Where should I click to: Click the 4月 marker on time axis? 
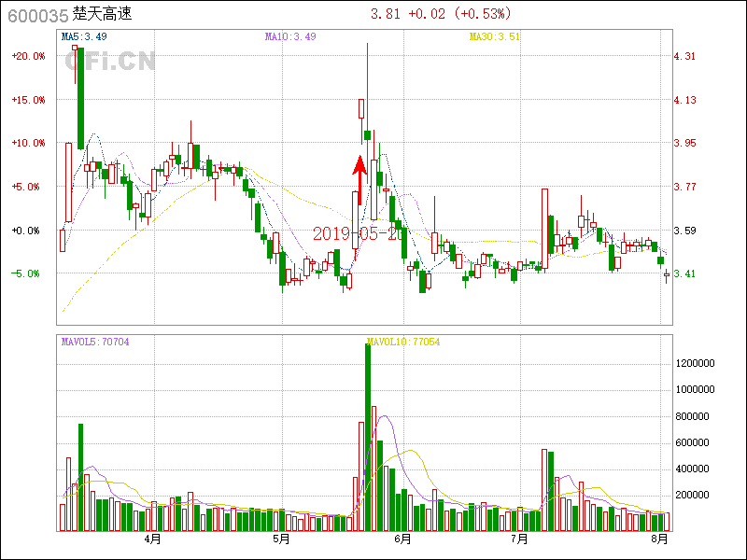tap(152, 539)
